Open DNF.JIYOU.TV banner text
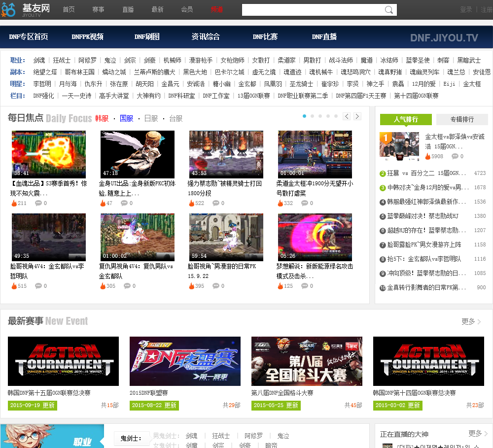493x448 pixels. (444, 38)
